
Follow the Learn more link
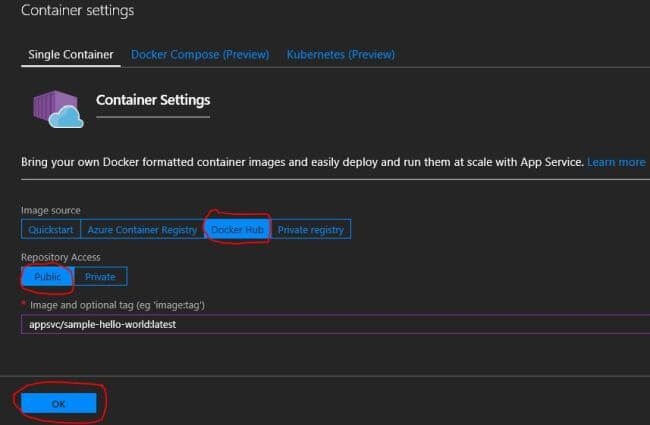pos(616,162)
